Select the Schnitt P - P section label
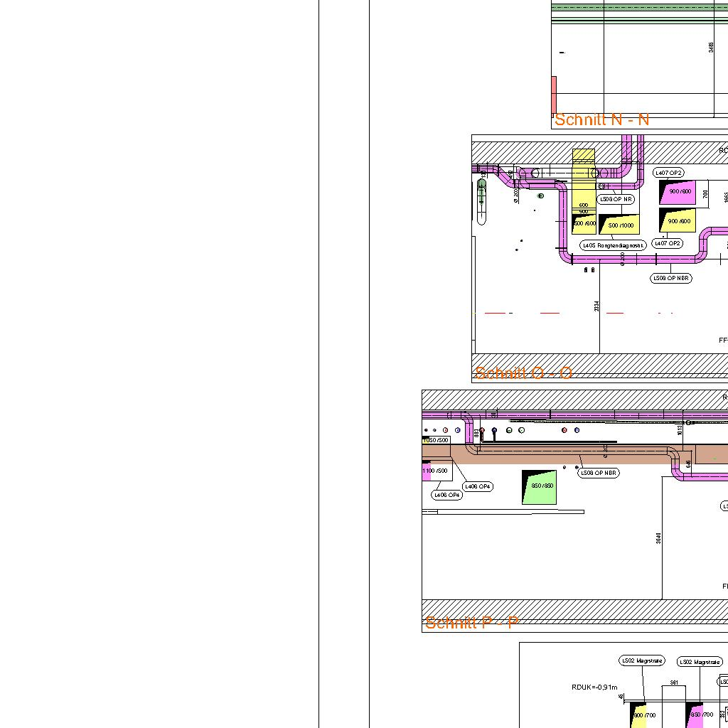The height and width of the screenshot is (728, 728). (x=471, y=623)
